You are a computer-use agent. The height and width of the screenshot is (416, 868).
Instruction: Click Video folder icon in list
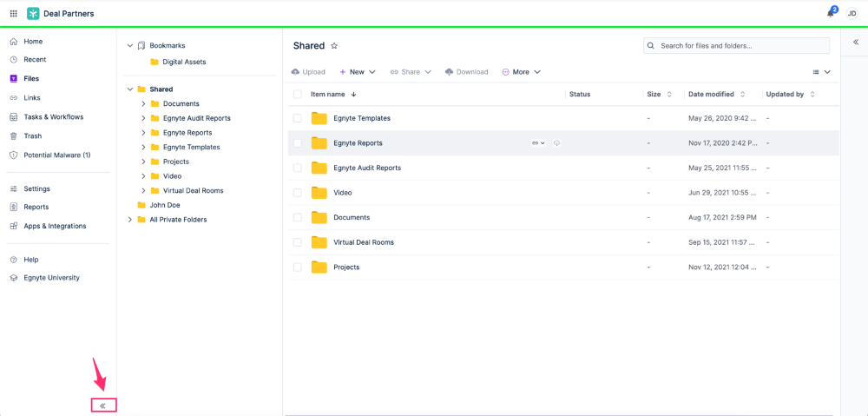[319, 193]
